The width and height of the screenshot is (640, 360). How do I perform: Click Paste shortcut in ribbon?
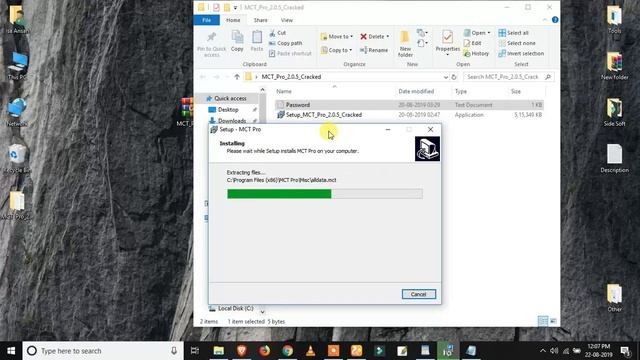290,53
